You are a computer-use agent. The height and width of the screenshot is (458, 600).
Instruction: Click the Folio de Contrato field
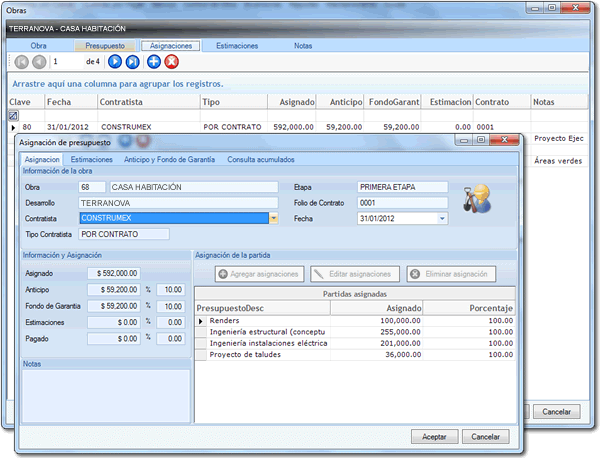403,203
